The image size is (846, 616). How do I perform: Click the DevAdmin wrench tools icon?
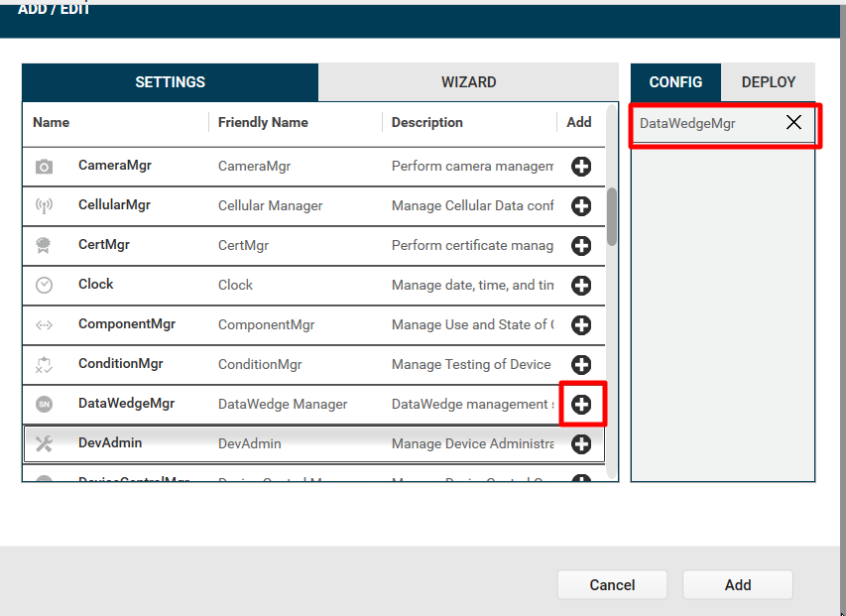pyautogui.click(x=45, y=443)
